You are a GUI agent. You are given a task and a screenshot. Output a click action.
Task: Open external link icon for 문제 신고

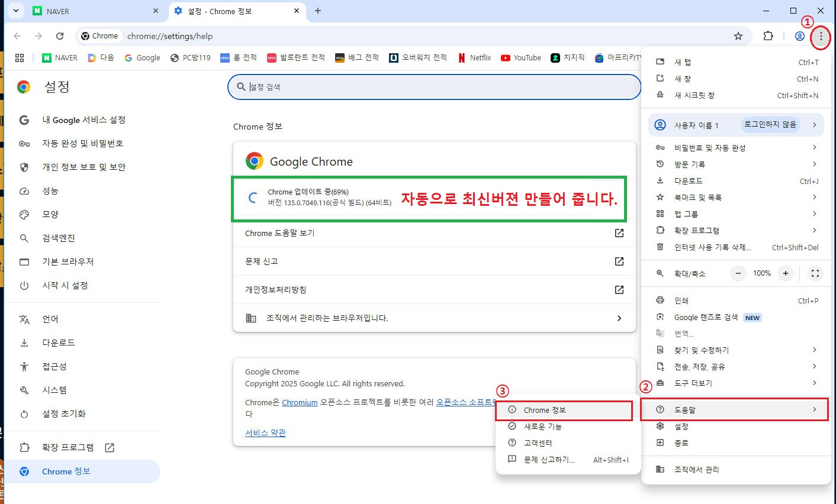tap(619, 261)
